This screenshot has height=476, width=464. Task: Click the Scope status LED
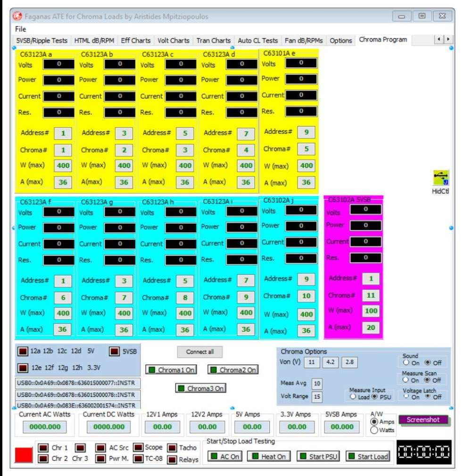tap(139, 447)
